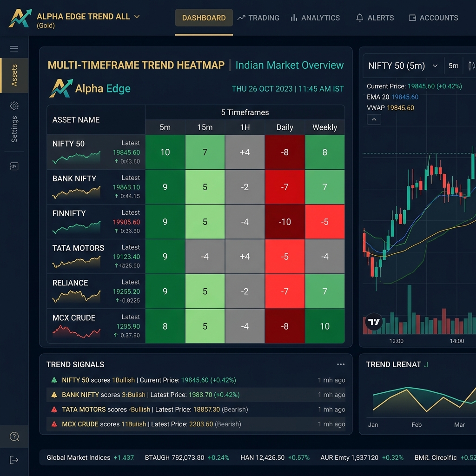Screen dimensions: 476x476
Task: Open the help question-mark icon
Action: [x=14, y=436]
